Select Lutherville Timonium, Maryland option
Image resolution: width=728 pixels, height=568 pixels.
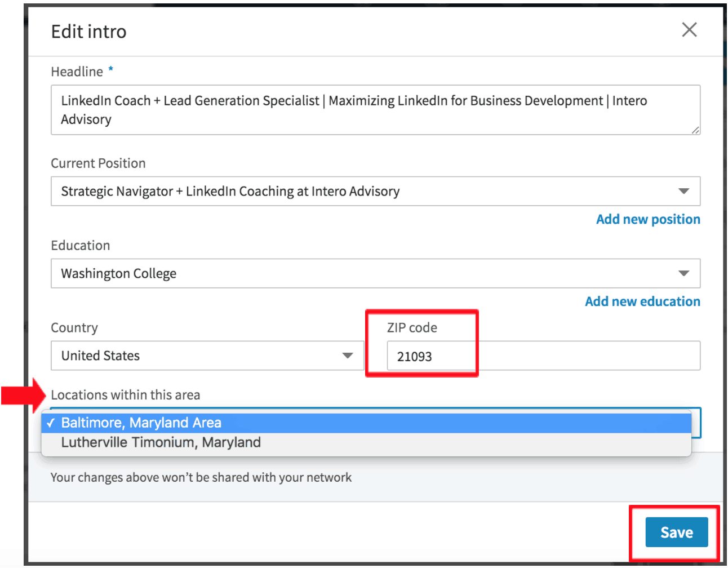(x=366, y=442)
